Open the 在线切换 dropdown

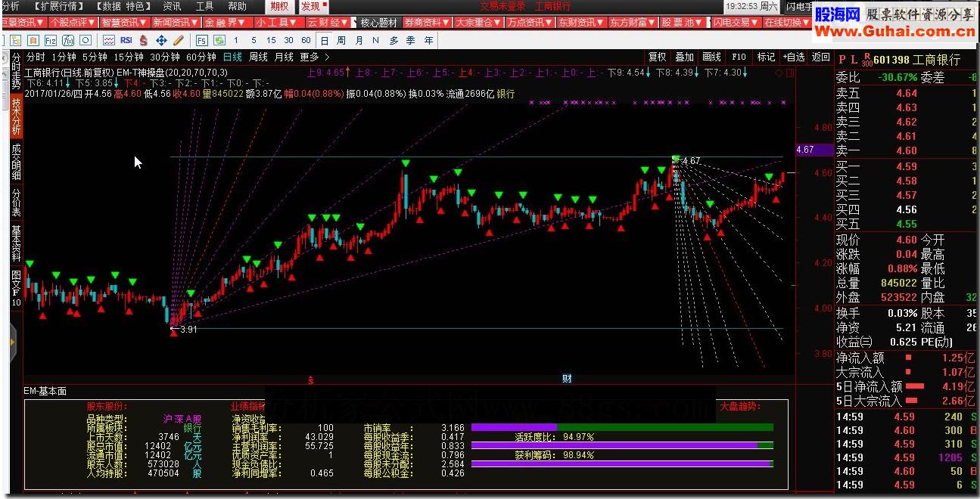tap(787, 23)
